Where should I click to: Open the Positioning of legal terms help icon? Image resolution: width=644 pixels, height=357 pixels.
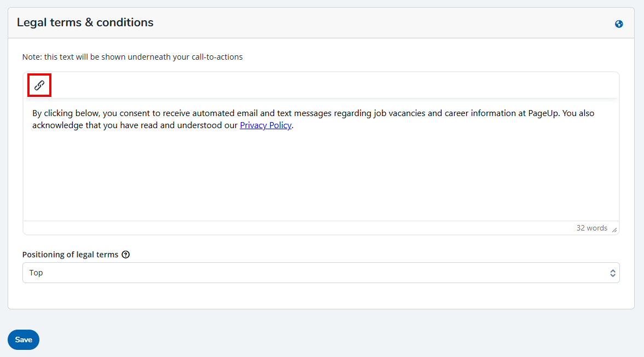pyautogui.click(x=126, y=255)
